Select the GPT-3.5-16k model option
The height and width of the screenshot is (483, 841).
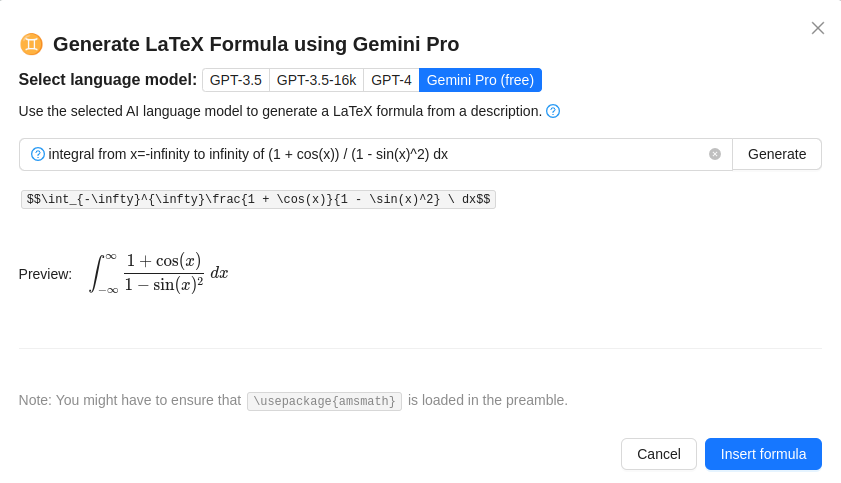tap(316, 80)
